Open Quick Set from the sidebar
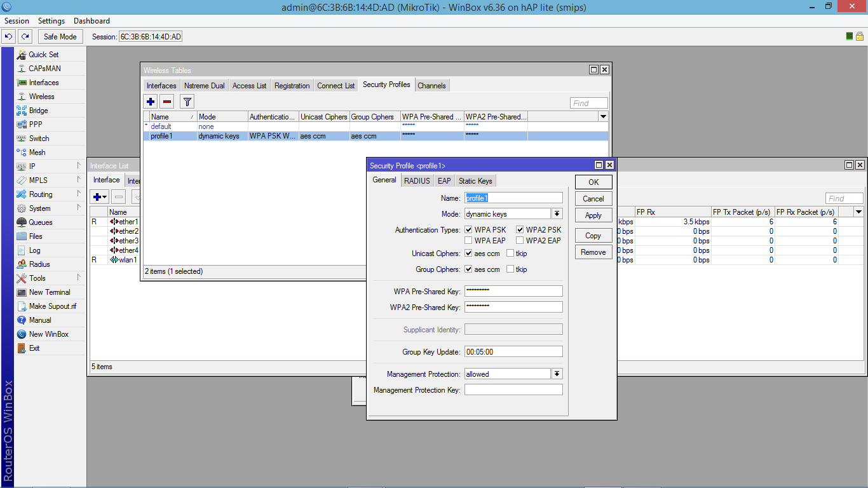 click(x=43, y=55)
